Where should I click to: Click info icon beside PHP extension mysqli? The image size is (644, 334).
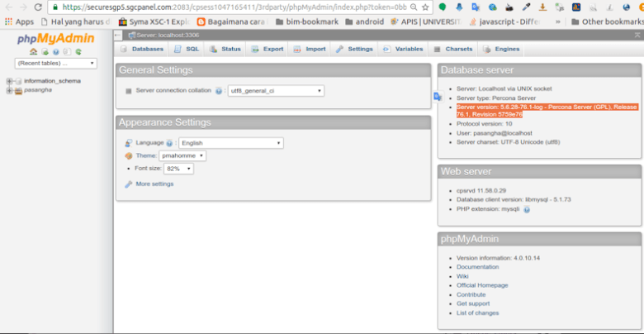pyautogui.click(x=527, y=209)
